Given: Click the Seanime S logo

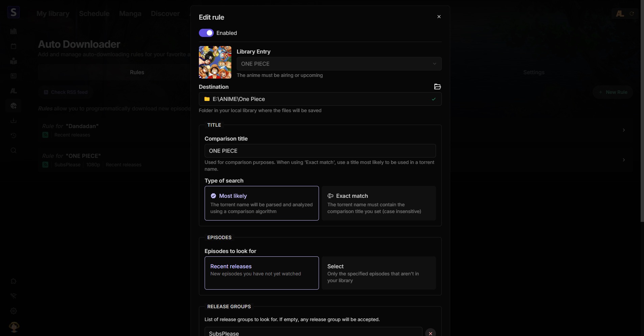Looking at the screenshot, I should [x=13, y=13].
